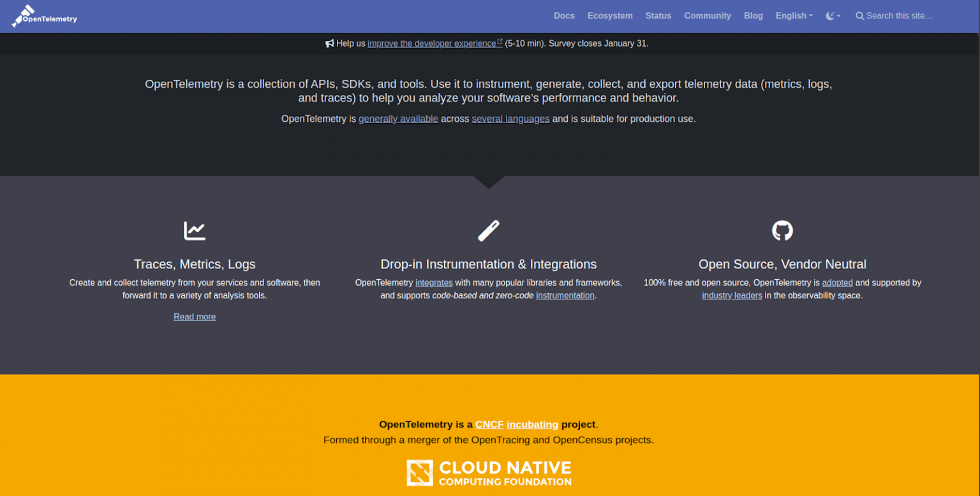The image size is (980, 496).
Task: Click the GitHub octocat icon
Action: 782,230
